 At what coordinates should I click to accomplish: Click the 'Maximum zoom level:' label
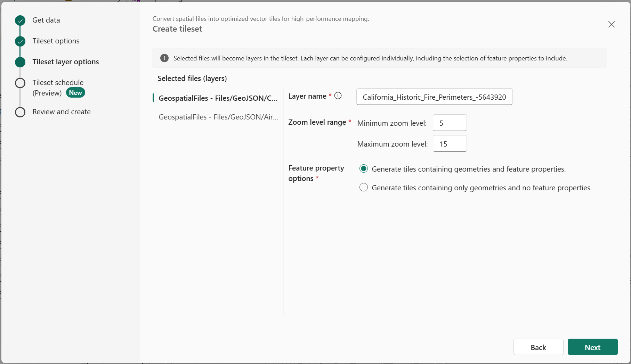pos(393,144)
